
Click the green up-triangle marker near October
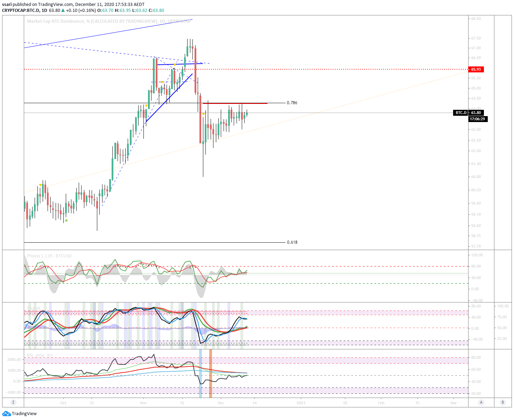pos(66,220)
